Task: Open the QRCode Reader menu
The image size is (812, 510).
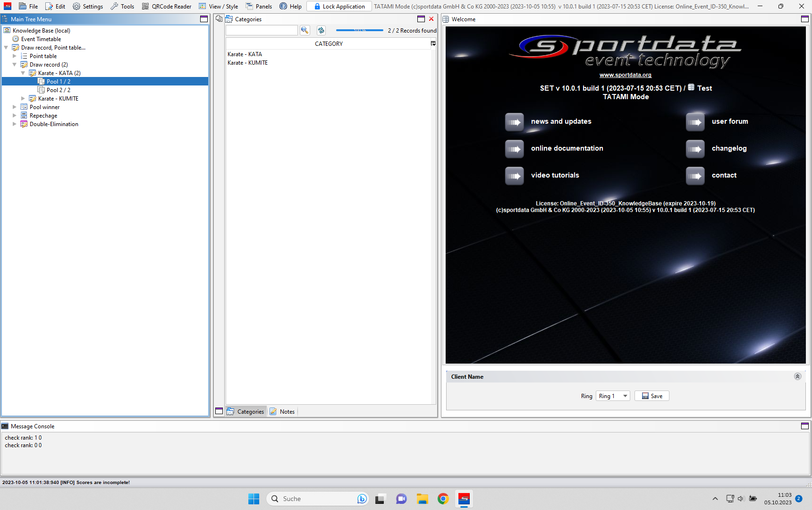Action: [167, 6]
